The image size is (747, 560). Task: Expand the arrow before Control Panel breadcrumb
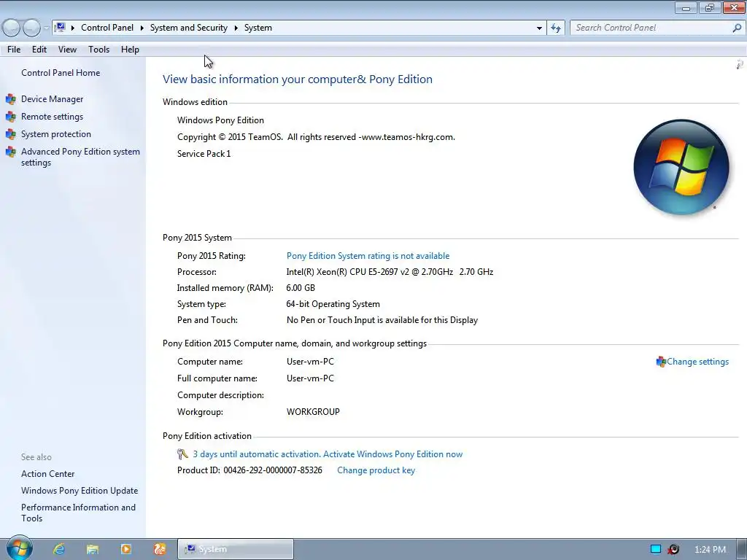(x=73, y=28)
